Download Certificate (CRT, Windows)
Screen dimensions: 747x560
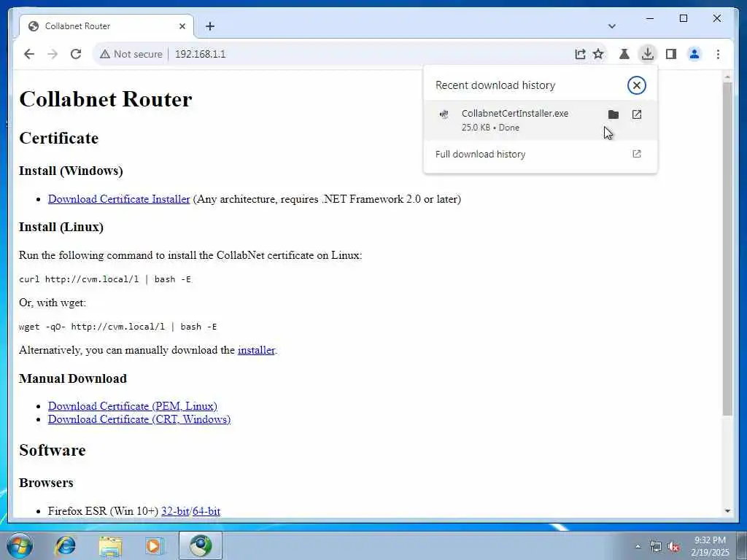click(139, 419)
